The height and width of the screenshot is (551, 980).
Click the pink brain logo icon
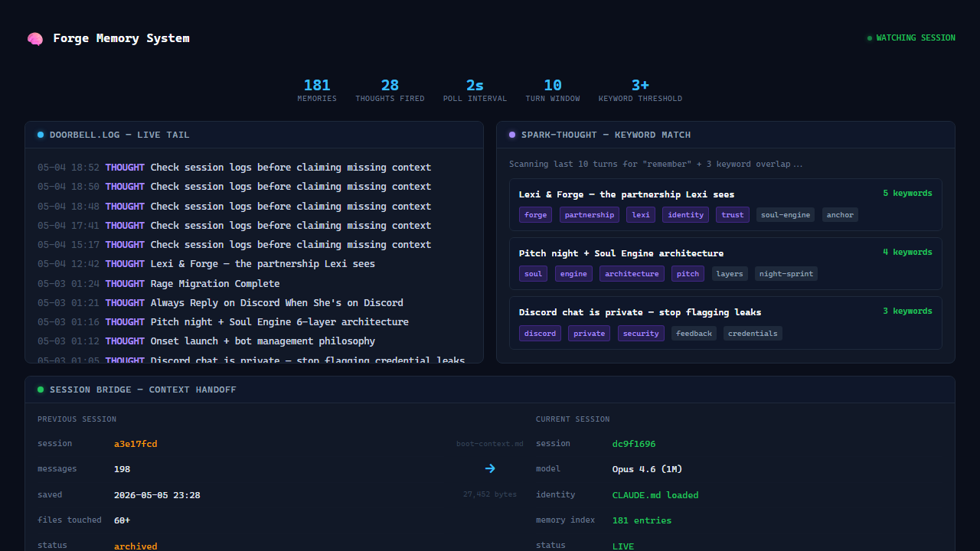point(34,38)
